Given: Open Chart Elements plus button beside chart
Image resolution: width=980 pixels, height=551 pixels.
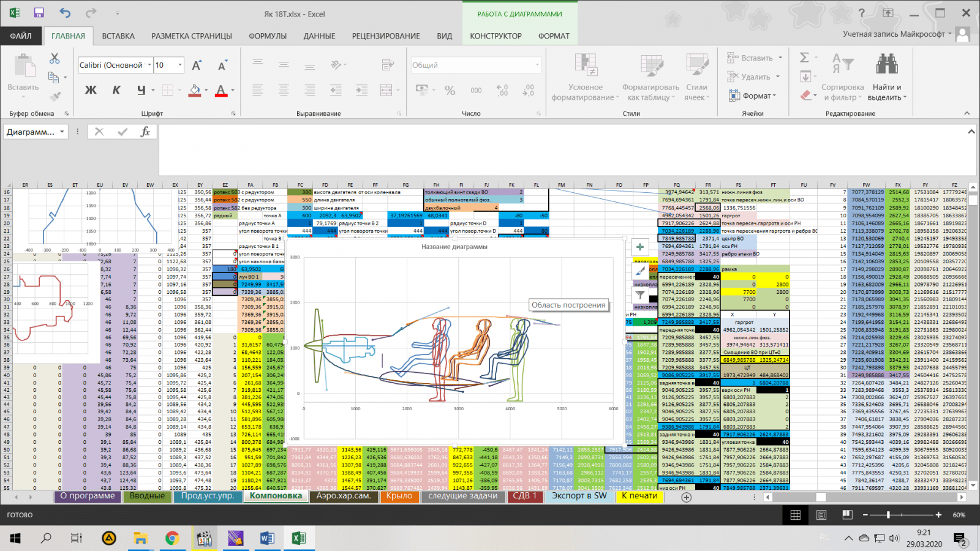Looking at the screenshot, I should pyautogui.click(x=639, y=247).
